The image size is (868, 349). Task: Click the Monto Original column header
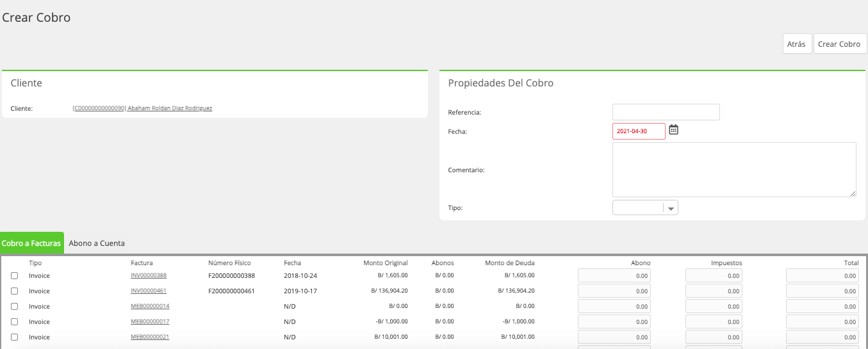point(385,263)
